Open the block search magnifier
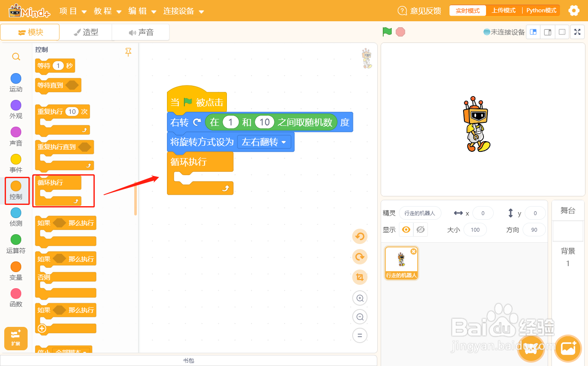Viewport: 588px width, 366px height. click(16, 57)
